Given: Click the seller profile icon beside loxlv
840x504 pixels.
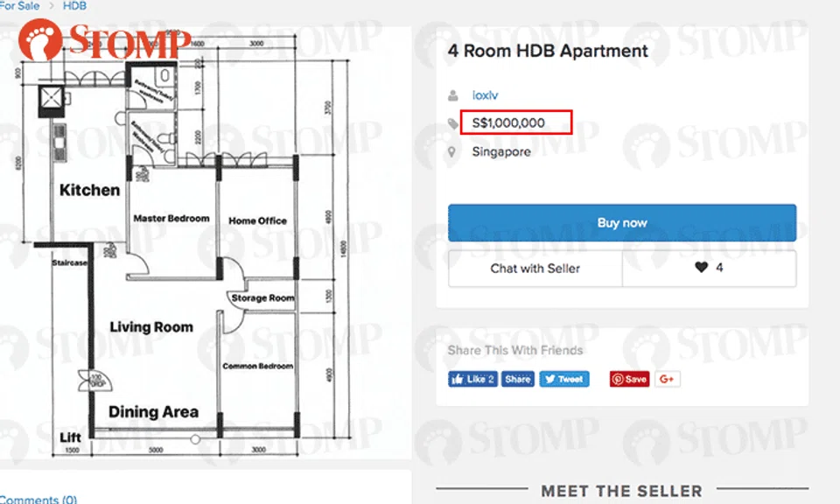Looking at the screenshot, I should pos(451,94).
